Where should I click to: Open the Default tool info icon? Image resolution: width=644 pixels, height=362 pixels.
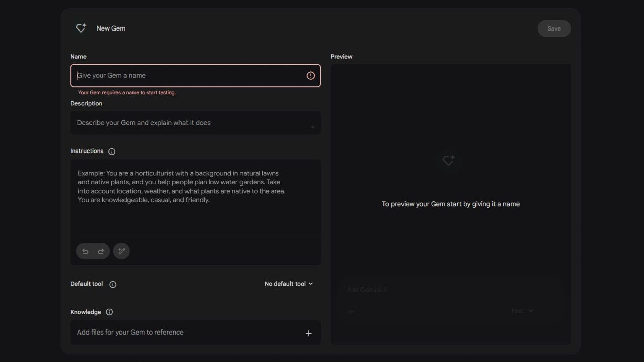(113, 284)
